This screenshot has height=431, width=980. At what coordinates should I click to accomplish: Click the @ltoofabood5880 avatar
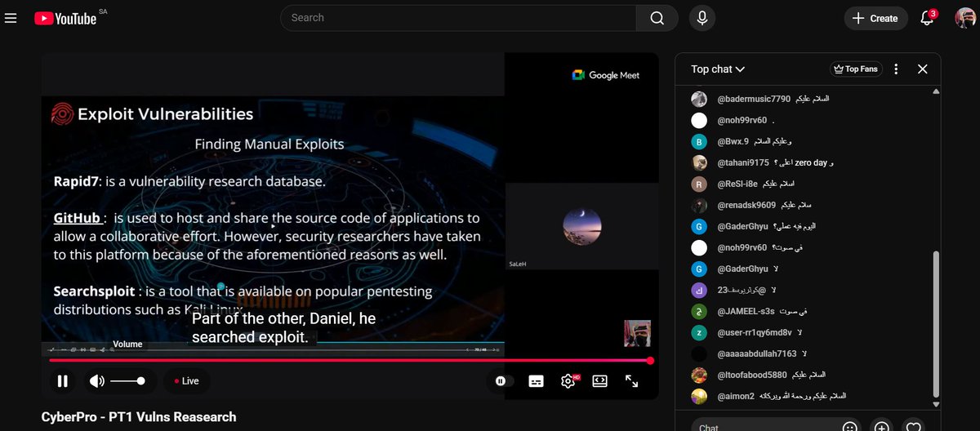(699, 375)
